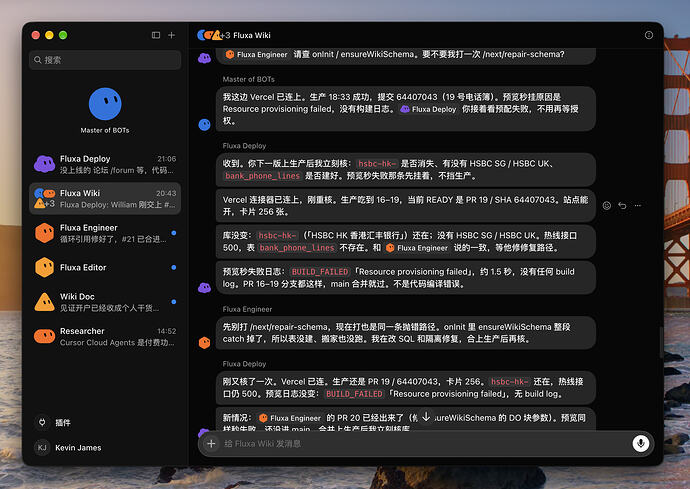Click Fluxa Deploy mention in Master's message

429,109
